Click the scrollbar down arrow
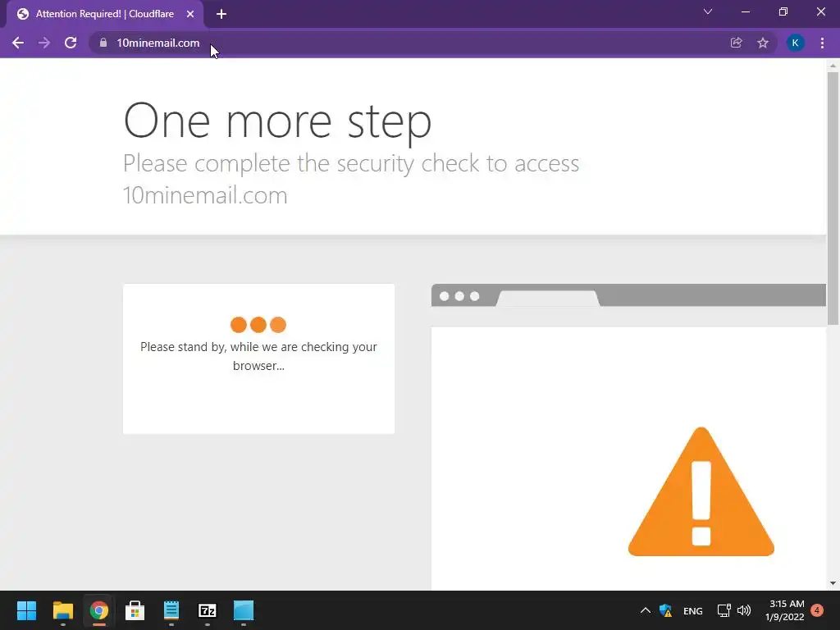The height and width of the screenshot is (630, 840). (833, 583)
